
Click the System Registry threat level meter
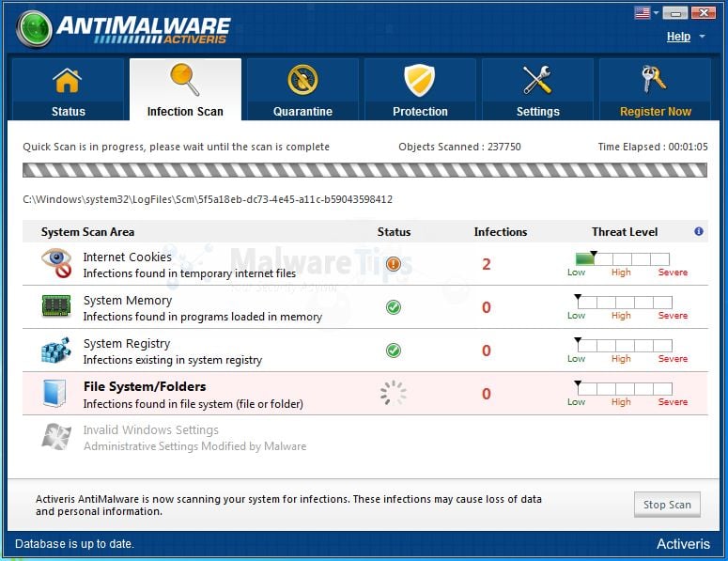tap(624, 346)
